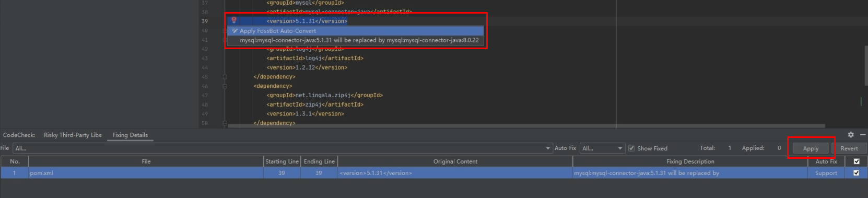
Task: Click the FossBot icon in the quick-fix popup
Action: point(234,31)
